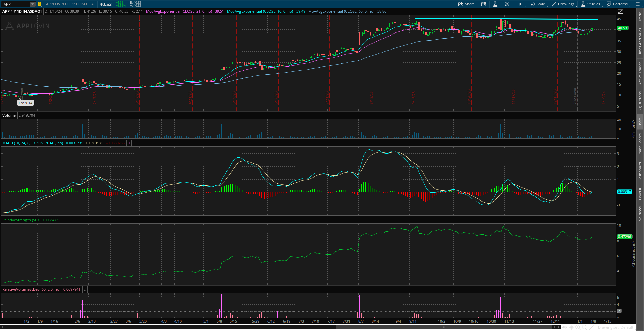
Task: Click the 40.53 price bubble on axis
Action: [x=622, y=28]
